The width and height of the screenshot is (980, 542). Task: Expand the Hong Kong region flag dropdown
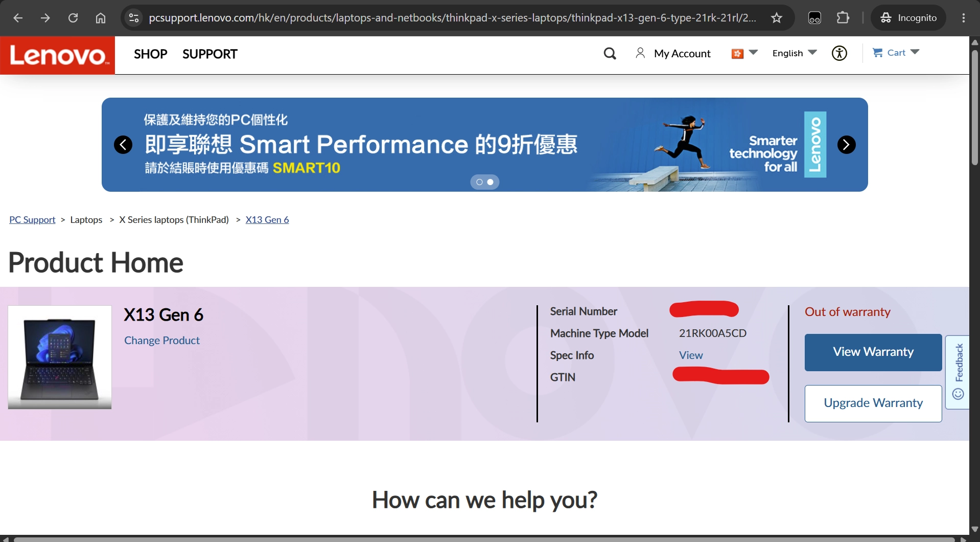[744, 53]
